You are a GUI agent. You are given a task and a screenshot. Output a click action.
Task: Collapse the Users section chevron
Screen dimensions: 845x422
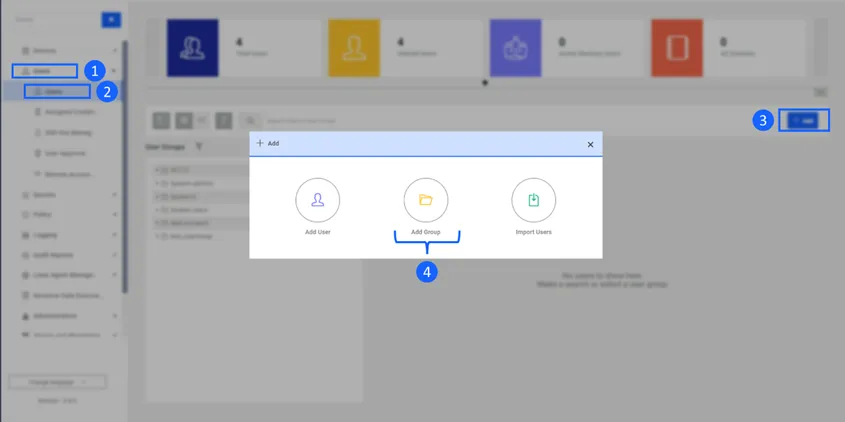[113, 71]
